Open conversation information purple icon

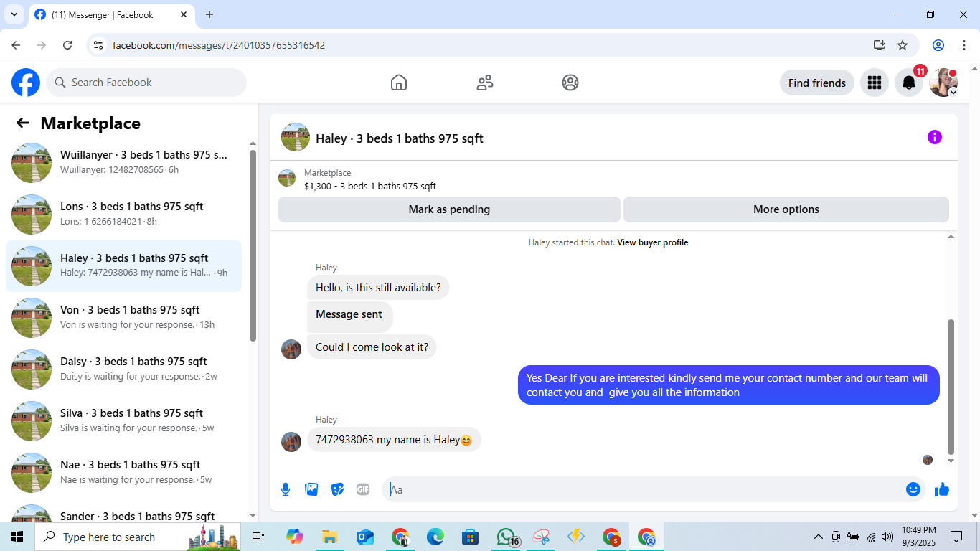934,137
